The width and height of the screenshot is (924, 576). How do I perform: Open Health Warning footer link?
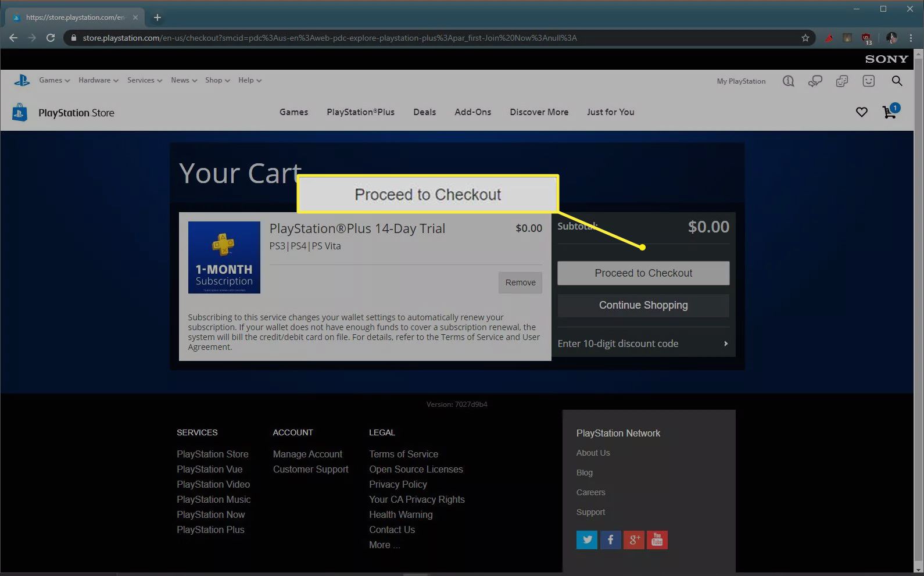(400, 514)
